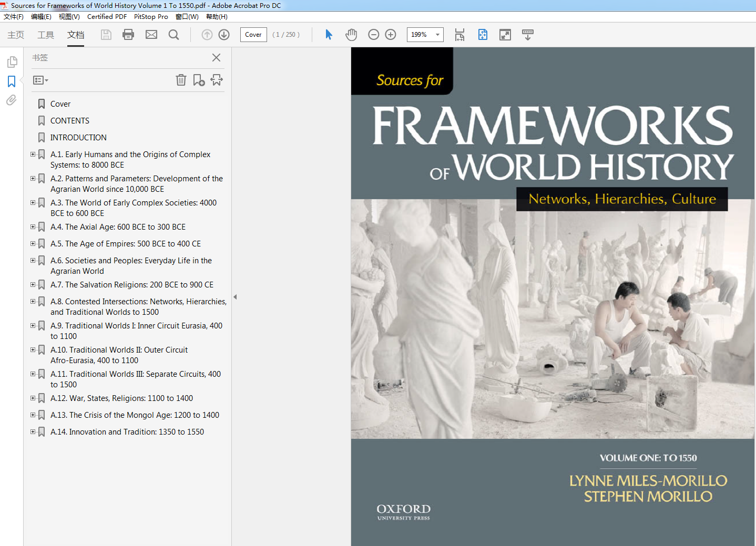This screenshot has height=546, width=756.
Task: Go to next page arrow
Action: tap(224, 35)
